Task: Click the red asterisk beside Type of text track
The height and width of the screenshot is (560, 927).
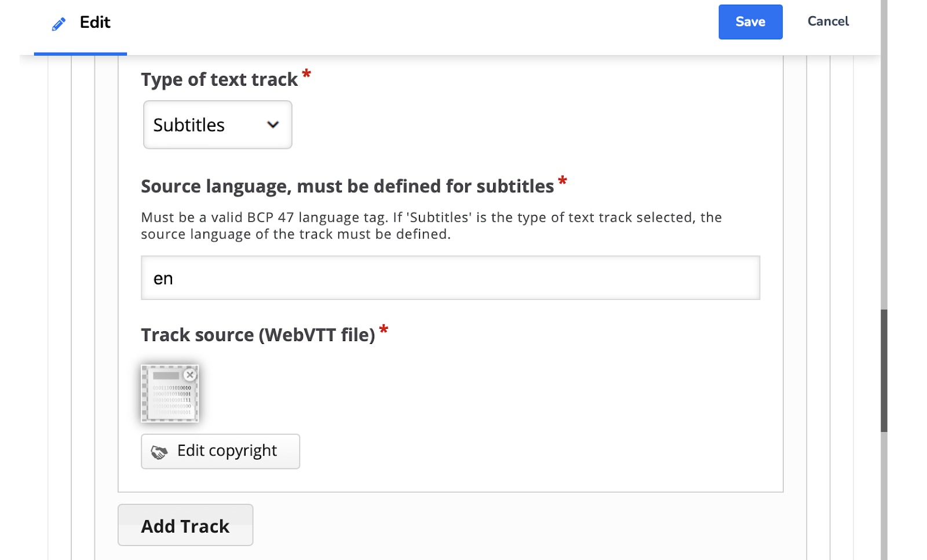Action: (306, 74)
